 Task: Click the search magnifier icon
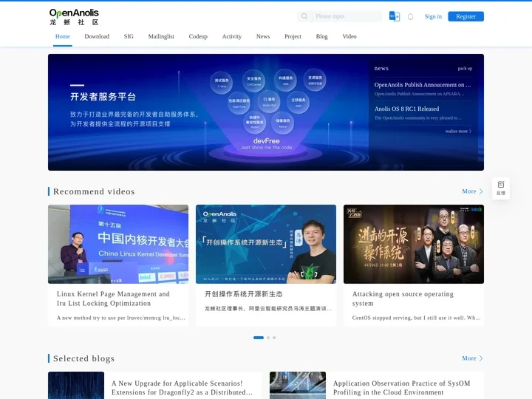(x=304, y=16)
